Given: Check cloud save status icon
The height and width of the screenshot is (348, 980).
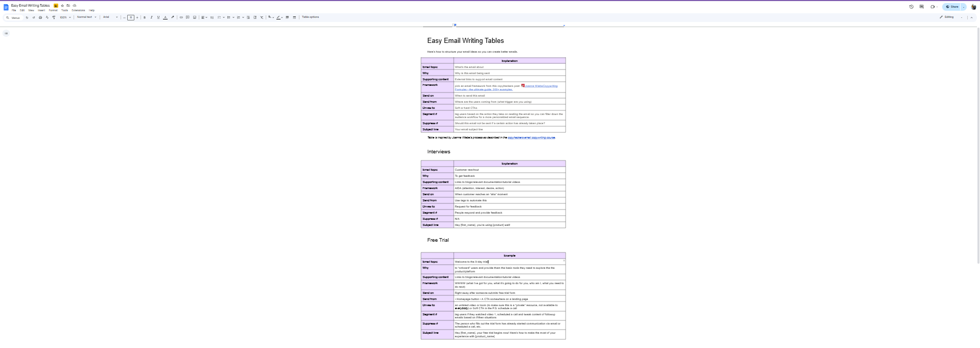Looking at the screenshot, I should [x=75, y=6].
